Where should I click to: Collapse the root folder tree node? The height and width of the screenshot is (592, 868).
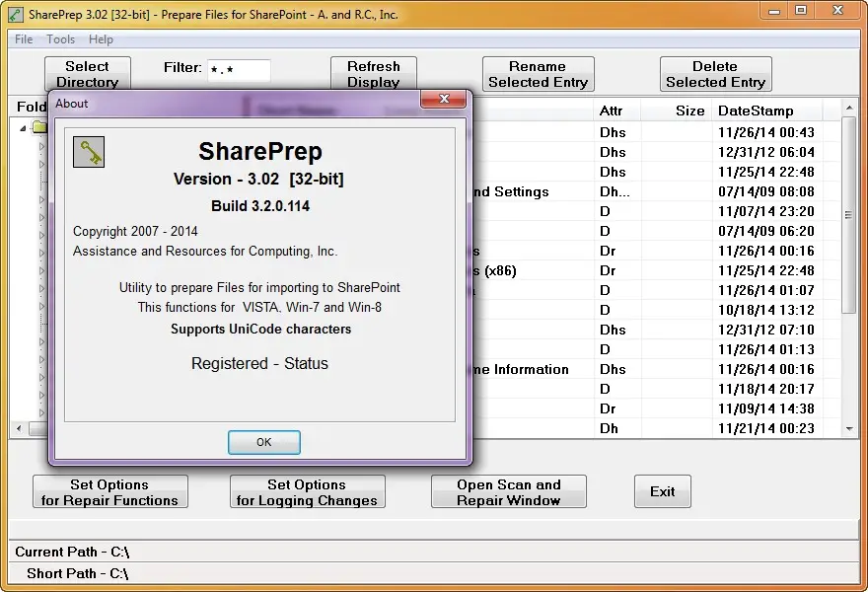click(x=23, y=128)
